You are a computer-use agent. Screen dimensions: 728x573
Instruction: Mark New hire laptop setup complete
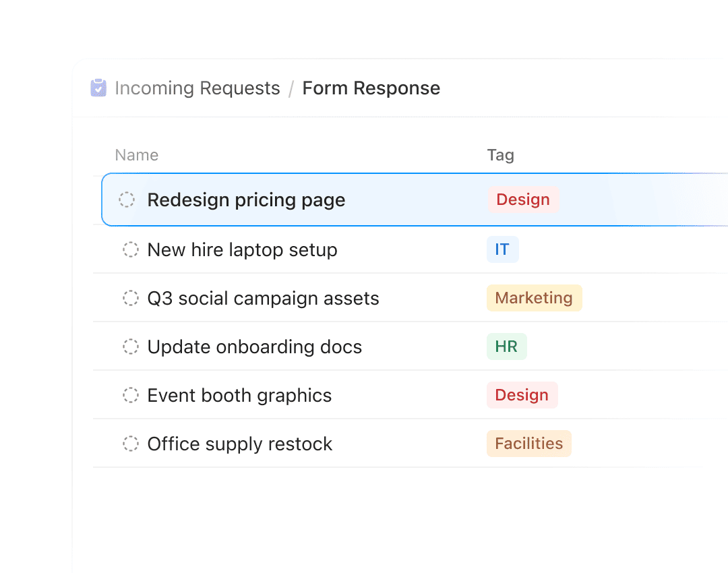point(131,250)
